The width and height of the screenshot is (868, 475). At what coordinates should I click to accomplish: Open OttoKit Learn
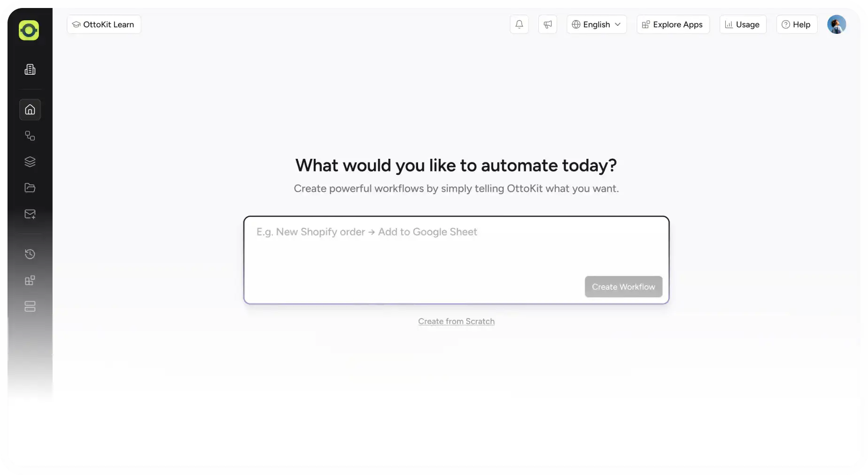tap(103, 24)
